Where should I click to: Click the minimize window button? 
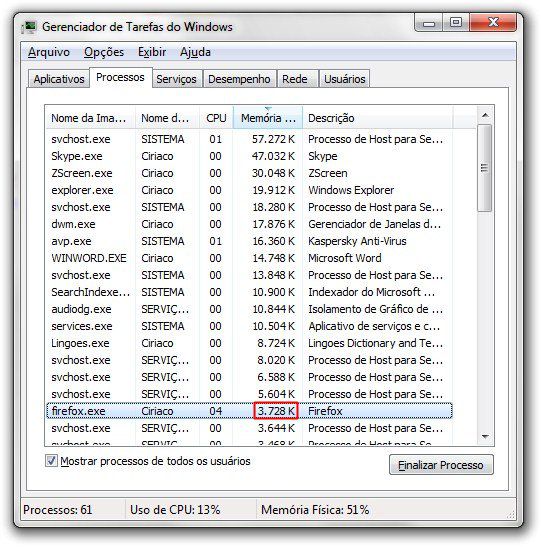pos(429,23)
